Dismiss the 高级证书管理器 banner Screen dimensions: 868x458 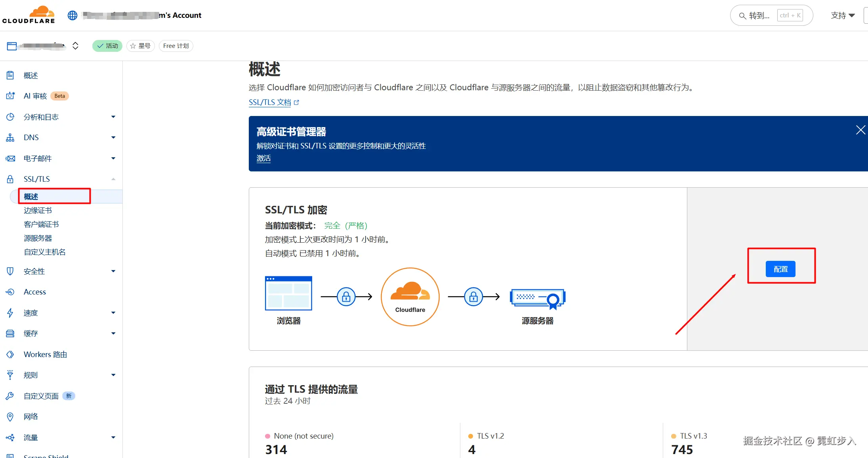pos(860,130)
